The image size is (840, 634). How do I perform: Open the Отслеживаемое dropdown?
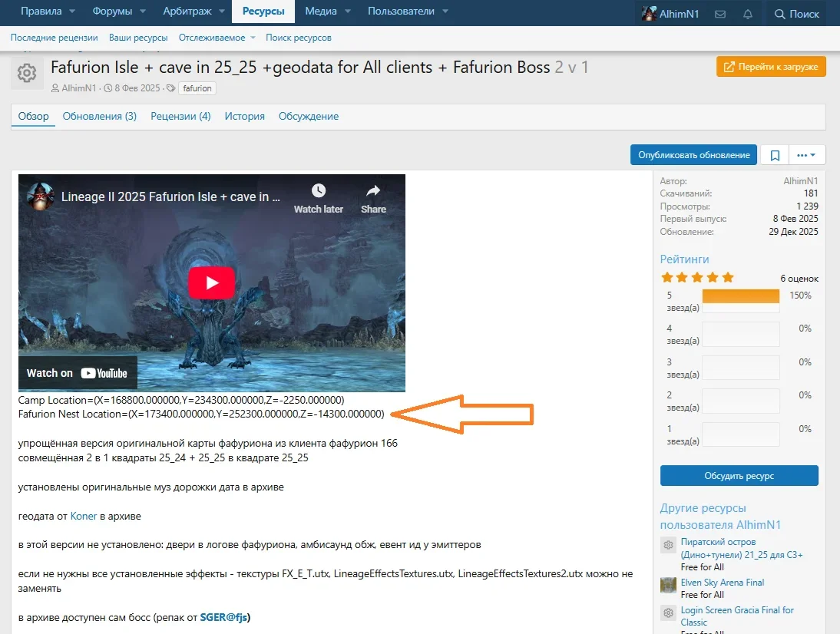tap(217, 38)
